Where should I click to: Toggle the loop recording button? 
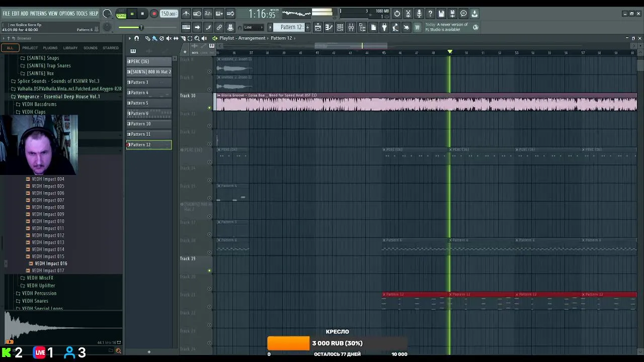[x=230, y=14]
